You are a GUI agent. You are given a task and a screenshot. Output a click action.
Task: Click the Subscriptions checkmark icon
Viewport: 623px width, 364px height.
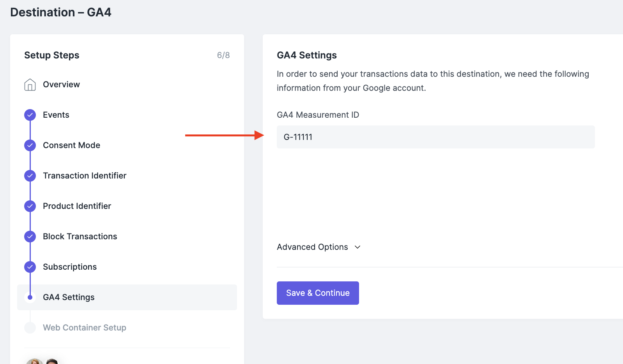point(30,267)
